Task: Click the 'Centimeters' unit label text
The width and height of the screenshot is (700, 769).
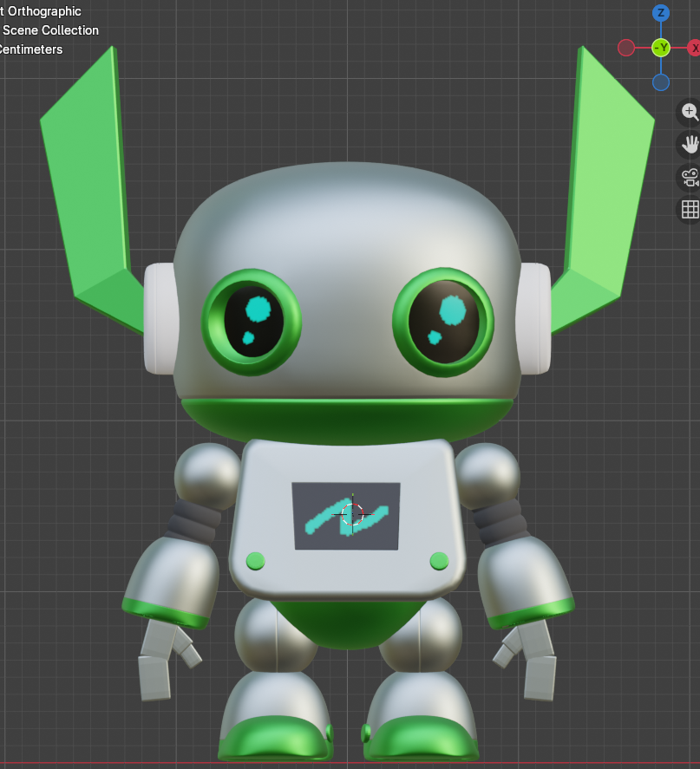Action: point(30,49)
